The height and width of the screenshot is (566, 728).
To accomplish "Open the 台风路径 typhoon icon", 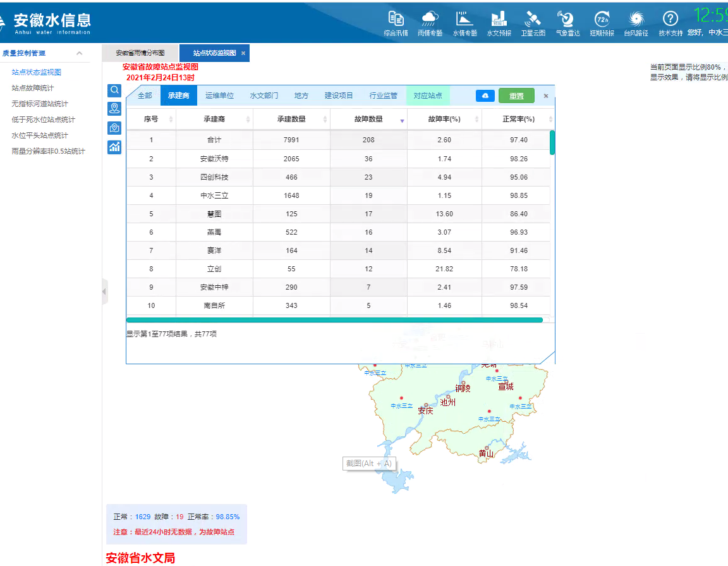I will click(x=636, y=19).
